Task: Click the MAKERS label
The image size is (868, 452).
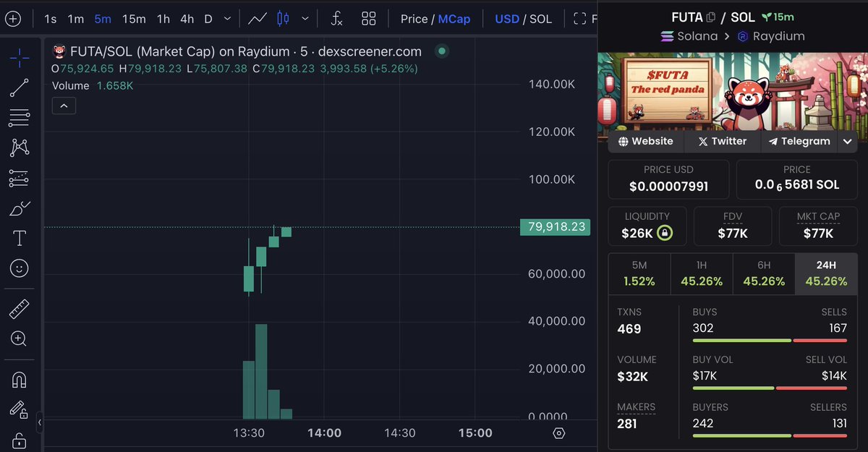Action: click(x=637, y=407)
